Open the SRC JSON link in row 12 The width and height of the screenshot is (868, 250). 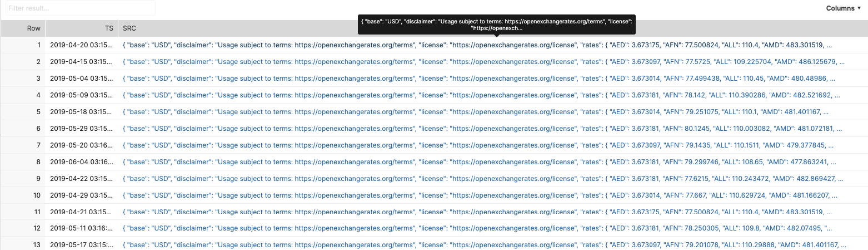(477, 228)
